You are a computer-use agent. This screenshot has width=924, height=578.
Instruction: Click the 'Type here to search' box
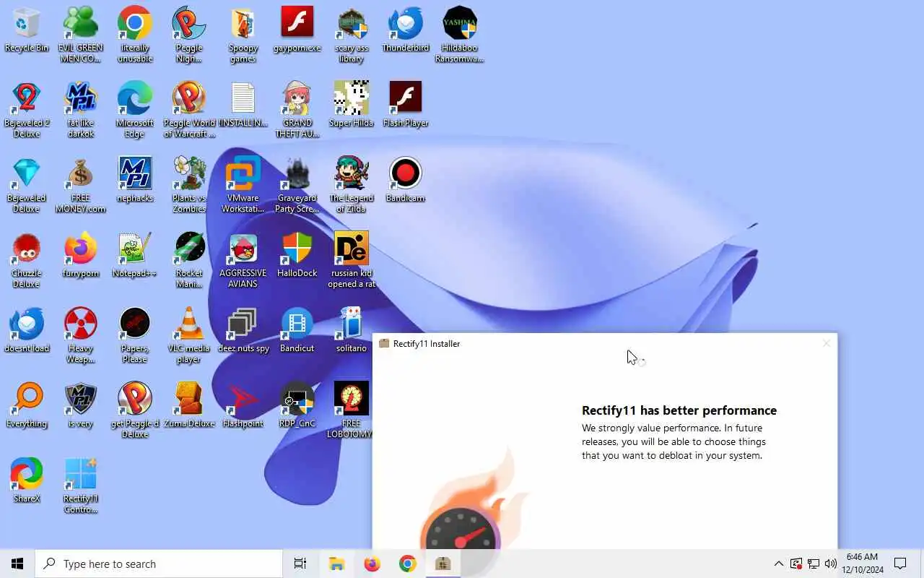pyautogui.click(x=159, y=564)
